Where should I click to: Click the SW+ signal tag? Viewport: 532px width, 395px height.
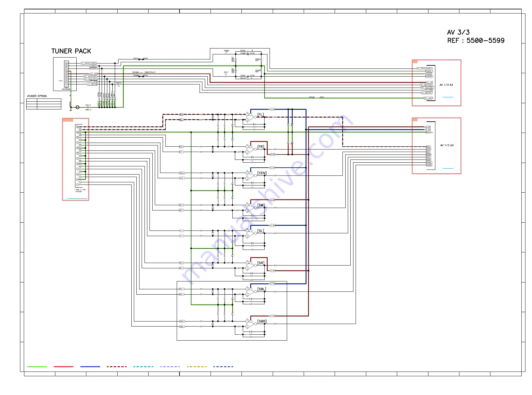tap(181, 205)
